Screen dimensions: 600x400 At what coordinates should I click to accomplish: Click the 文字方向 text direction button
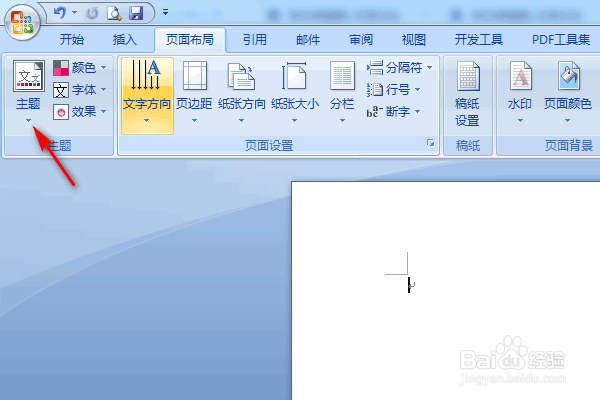point(147,96)
